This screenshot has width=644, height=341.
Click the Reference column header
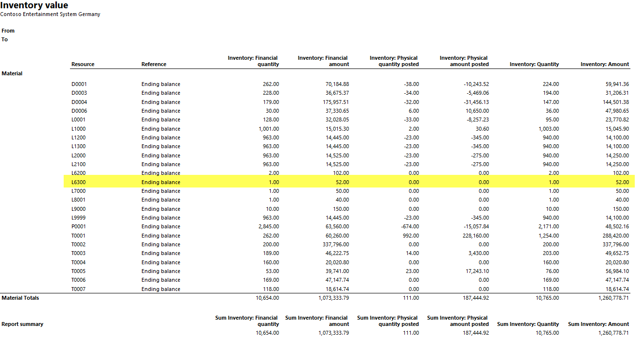154,64
